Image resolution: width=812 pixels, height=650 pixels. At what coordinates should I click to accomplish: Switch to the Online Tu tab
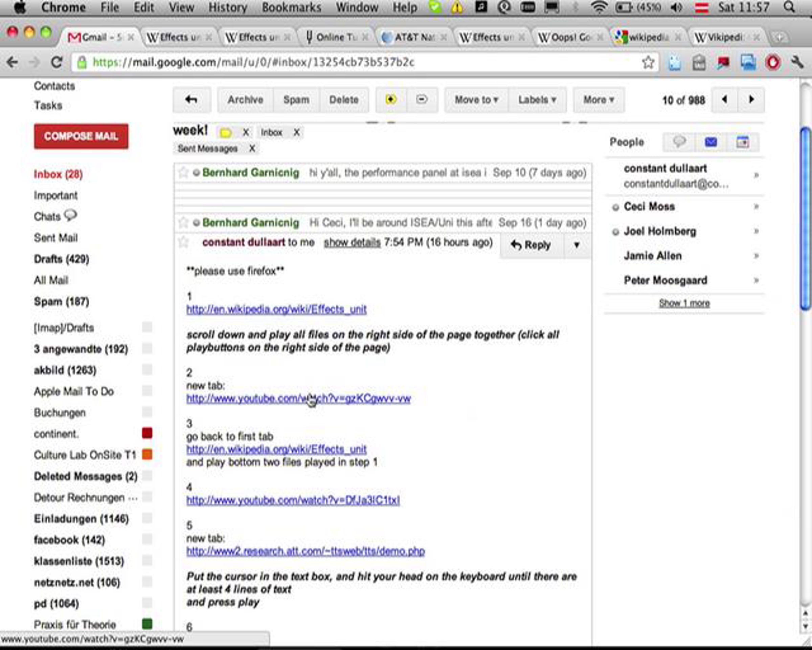tap(336, 37)
